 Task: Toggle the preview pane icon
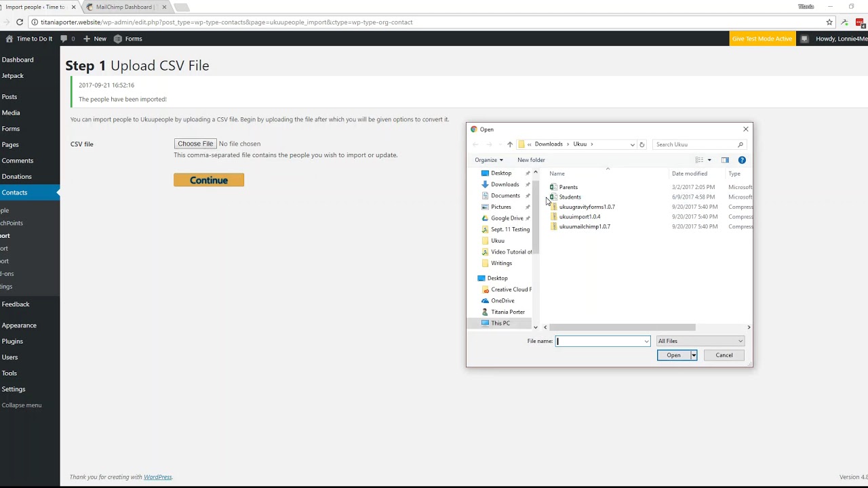[725, 160]
